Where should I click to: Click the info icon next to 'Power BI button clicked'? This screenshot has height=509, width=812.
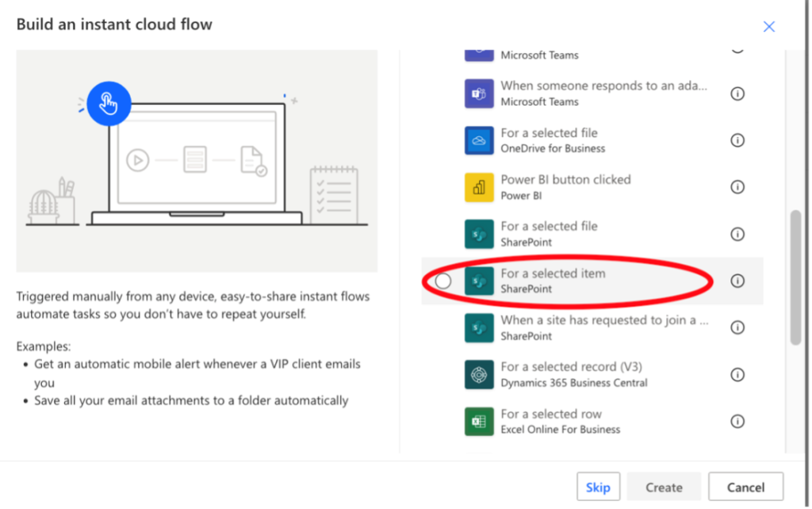click(737, 187)
